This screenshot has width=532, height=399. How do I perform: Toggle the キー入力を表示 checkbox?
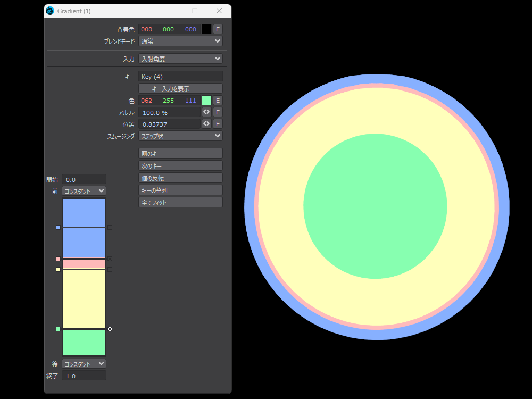click(180, 88)
